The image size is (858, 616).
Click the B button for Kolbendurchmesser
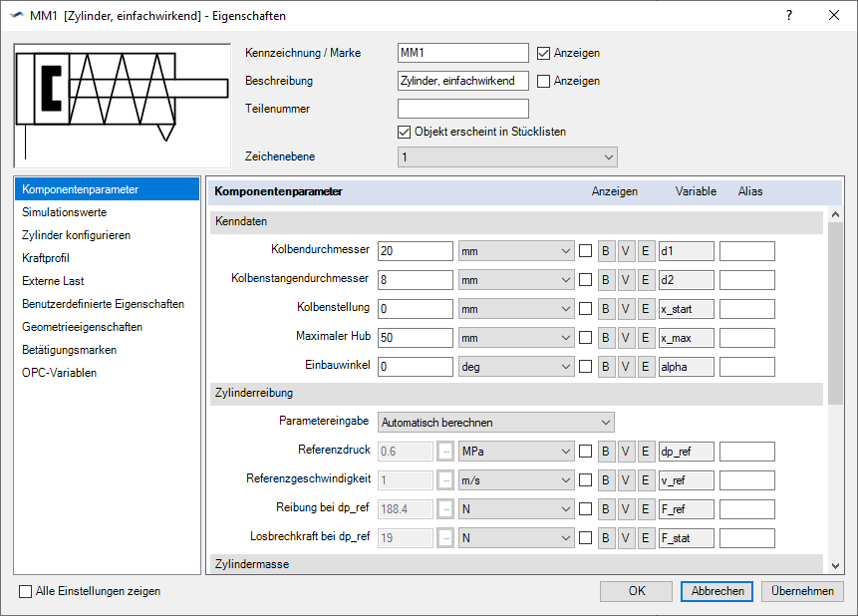click(x=606, y=250)
